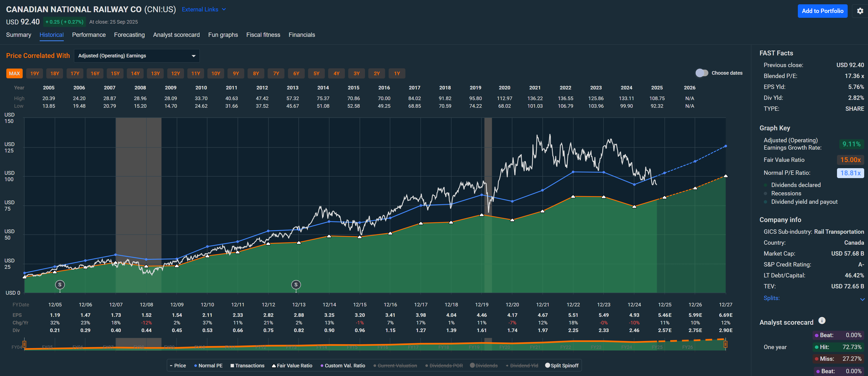Select the 10Y time range button
Viewport: 868px width, 376px height.
pos(216,73)
